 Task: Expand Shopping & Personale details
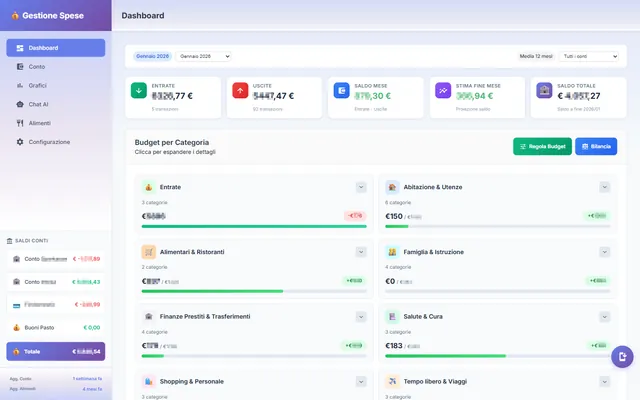point(361,381)
